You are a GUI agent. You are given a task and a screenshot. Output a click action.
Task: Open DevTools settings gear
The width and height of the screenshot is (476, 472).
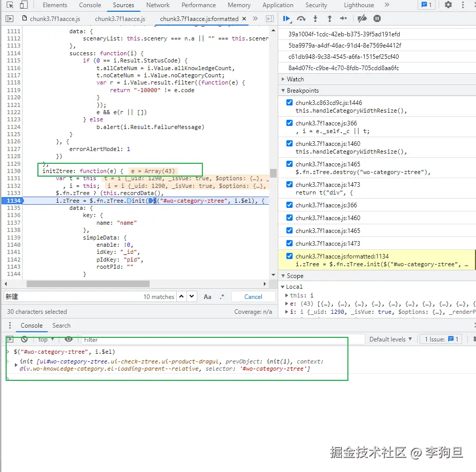click(x=448, y=5)
